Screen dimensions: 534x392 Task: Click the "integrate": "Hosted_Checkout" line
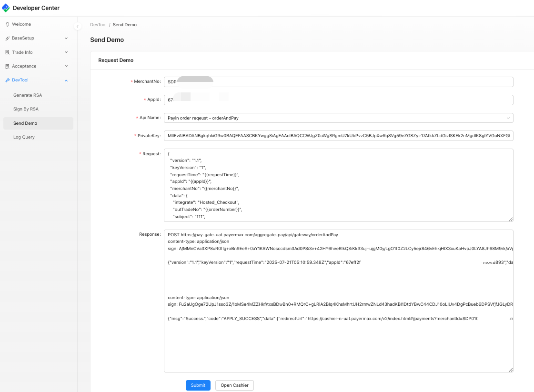[x=206, y=202]
